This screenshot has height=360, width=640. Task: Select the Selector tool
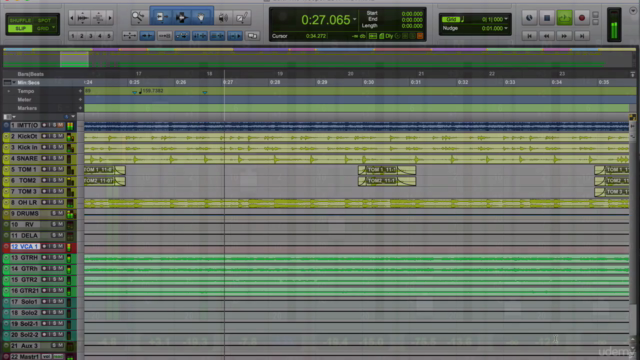click(x=182, y=17)
